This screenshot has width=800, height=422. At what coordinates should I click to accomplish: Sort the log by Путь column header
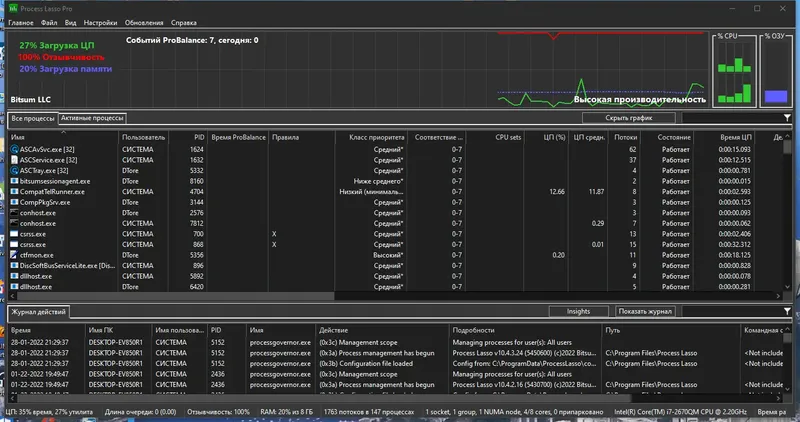click(671, 330)
